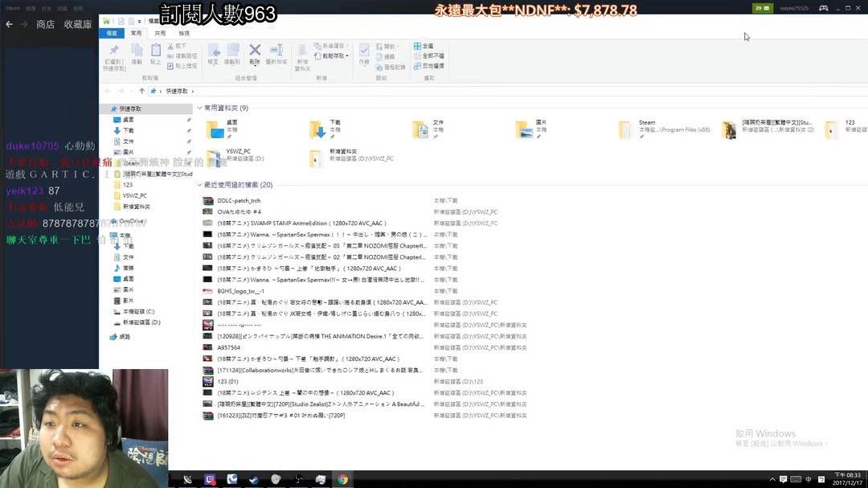This screenshot has width=868, height=488.
Task: Go up one level with the up arrow
Action: click(x=142, y=91)
